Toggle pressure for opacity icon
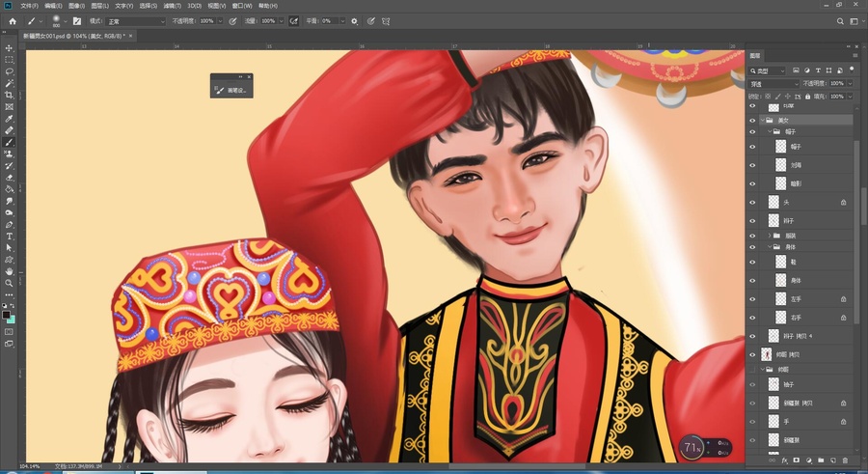 click(x=232, y=21)
